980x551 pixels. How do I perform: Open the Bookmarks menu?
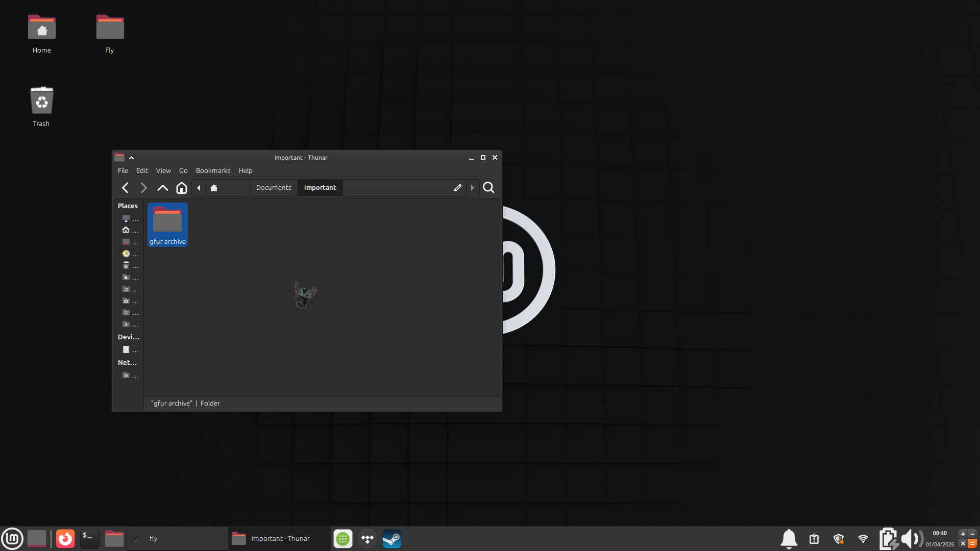coord(213,170)
